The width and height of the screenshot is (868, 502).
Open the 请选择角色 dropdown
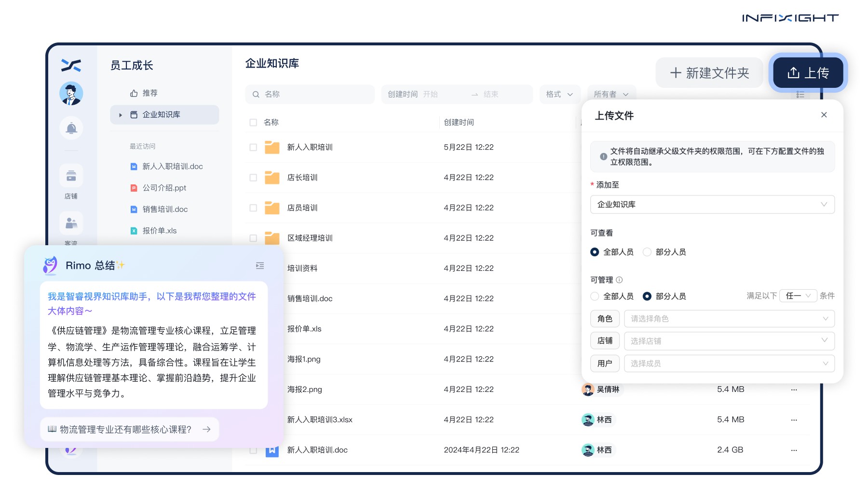click(x=729, y=319)
